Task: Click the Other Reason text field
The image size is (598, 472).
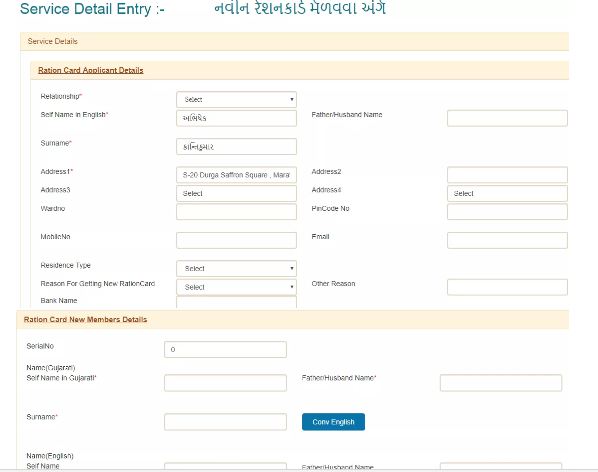Action: [507, 287]
